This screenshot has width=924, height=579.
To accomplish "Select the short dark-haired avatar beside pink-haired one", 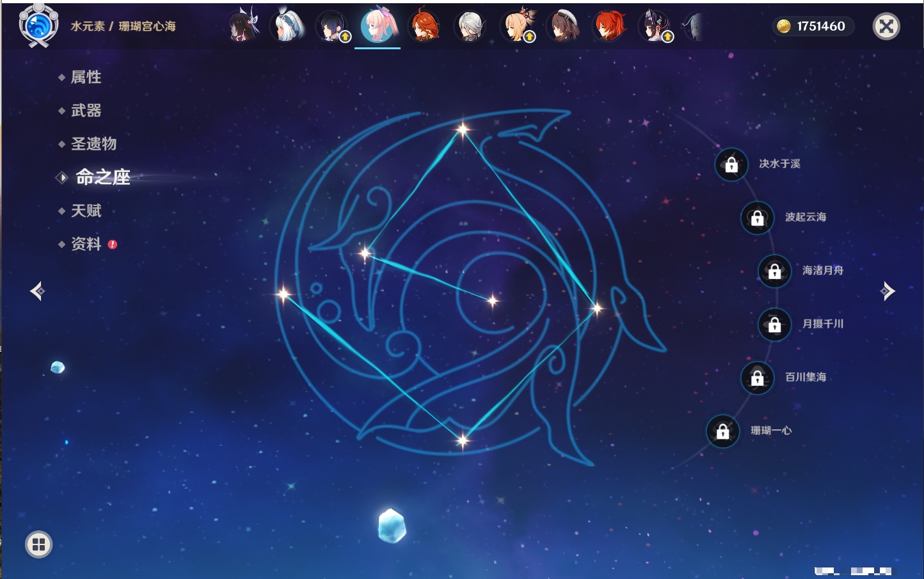I will click(332, 26).
